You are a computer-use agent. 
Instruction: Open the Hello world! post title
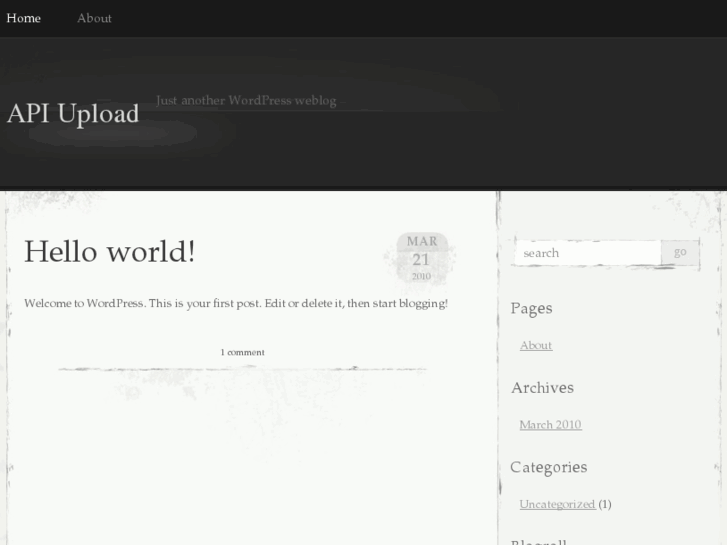tap(109, 251)
